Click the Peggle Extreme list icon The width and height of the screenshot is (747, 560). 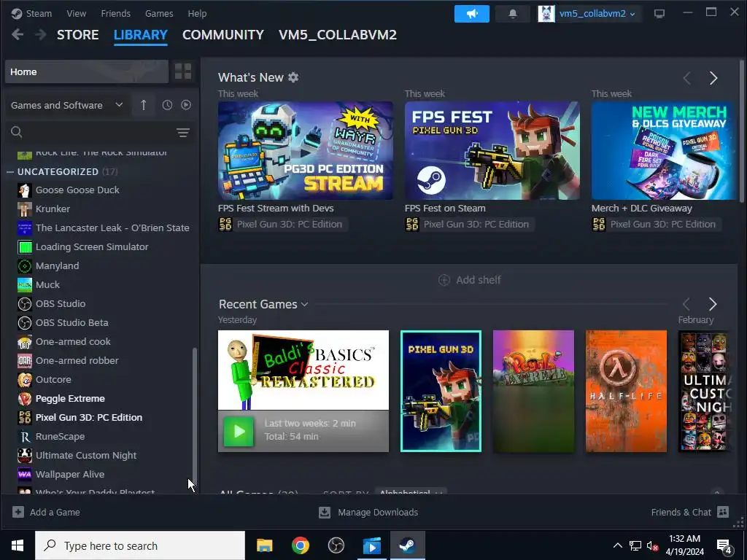pos(25,399)
